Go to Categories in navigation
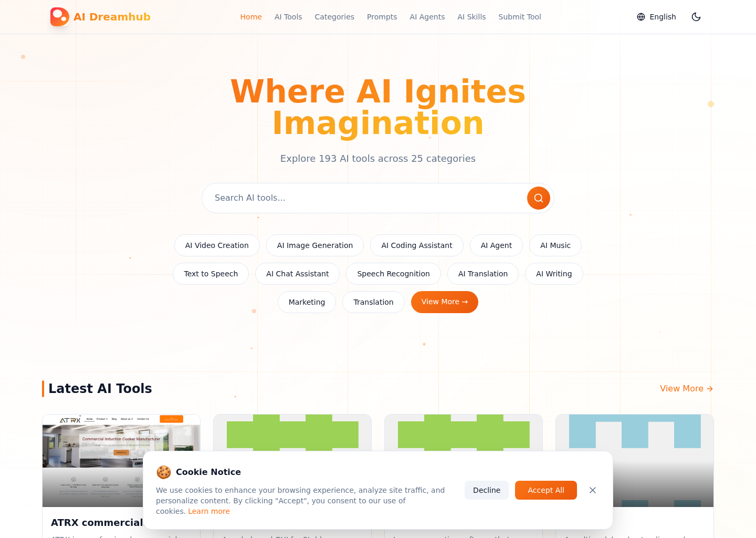This screenshot has height=538, width=756. (334, 17)
